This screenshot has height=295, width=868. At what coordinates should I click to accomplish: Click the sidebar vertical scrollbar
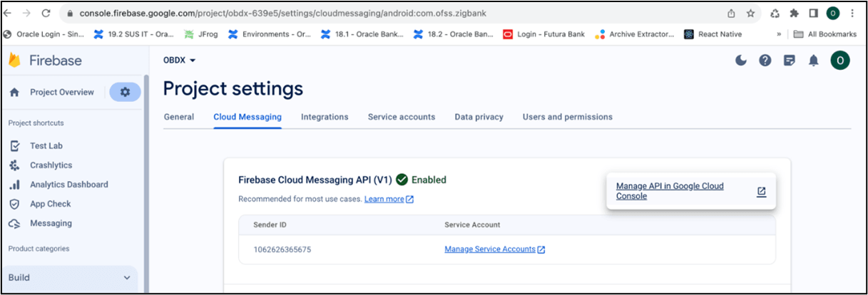[x=146, y=184]
